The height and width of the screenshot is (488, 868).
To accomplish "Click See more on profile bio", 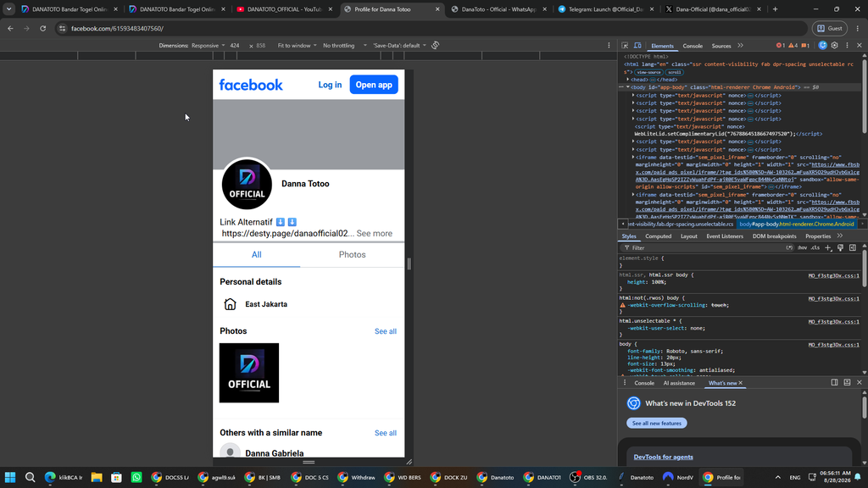I will [374, 234].
